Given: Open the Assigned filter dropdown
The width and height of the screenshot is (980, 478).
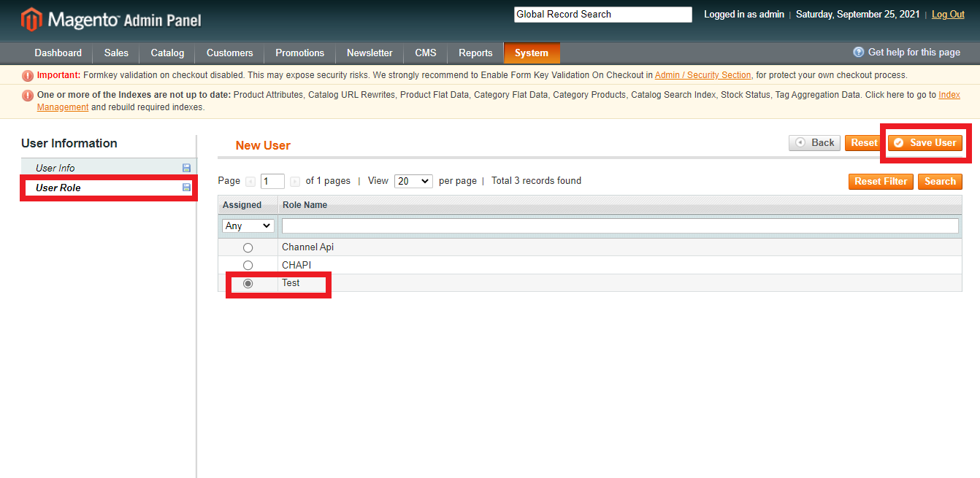Looking at the screenshot, I should 248,226.
